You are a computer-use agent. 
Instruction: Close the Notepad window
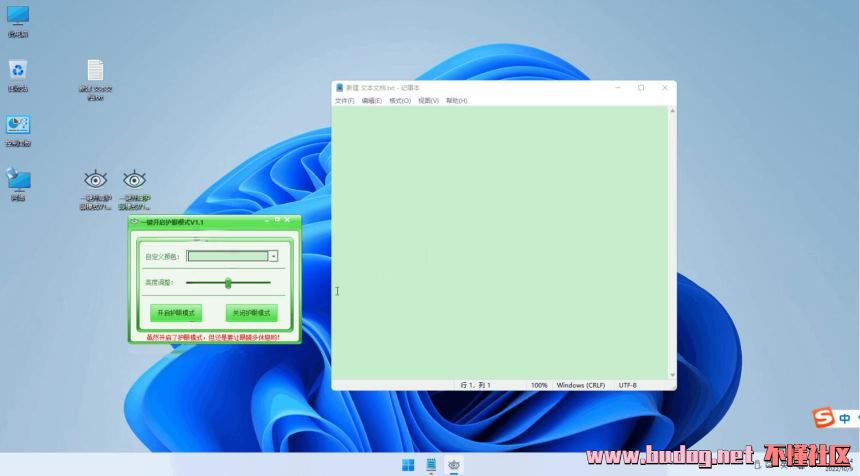(x=665, y=88)
